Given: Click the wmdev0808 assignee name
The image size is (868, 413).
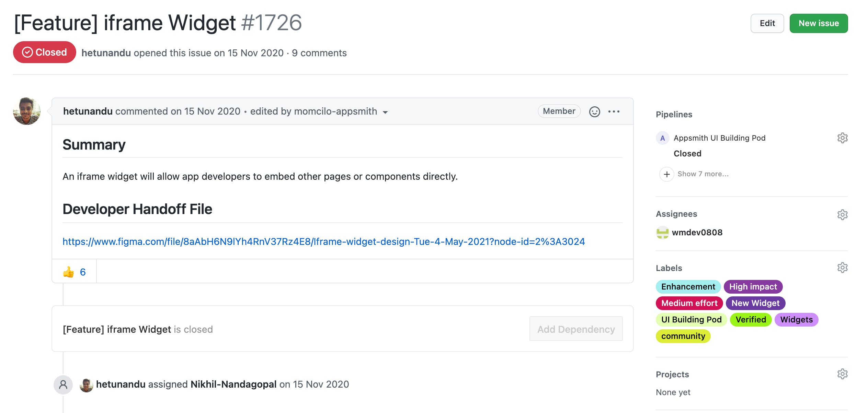Looking at the screenshot, I should 697,233.
